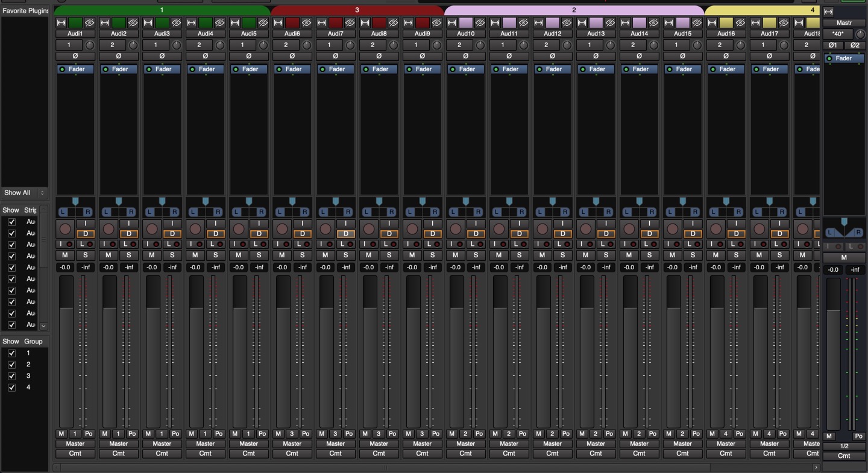
Task: Arm the record button on Audi2
Action: point(108,229)
